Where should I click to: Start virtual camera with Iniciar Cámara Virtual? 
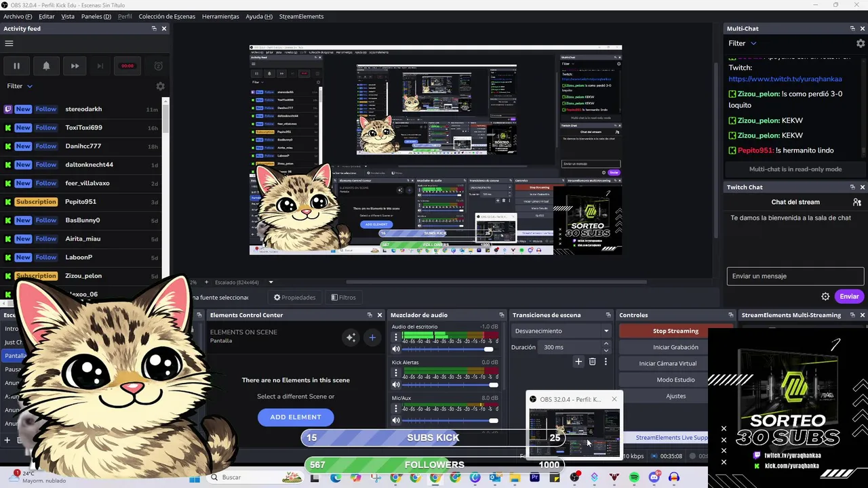click(668, 363)
